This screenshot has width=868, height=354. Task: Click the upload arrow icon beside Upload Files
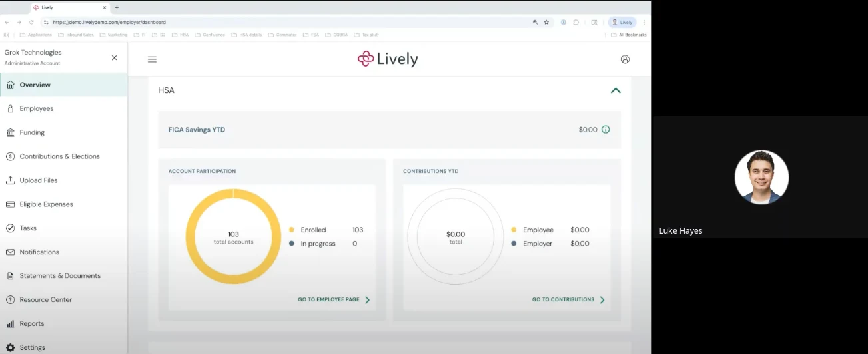tap(10, 180)
